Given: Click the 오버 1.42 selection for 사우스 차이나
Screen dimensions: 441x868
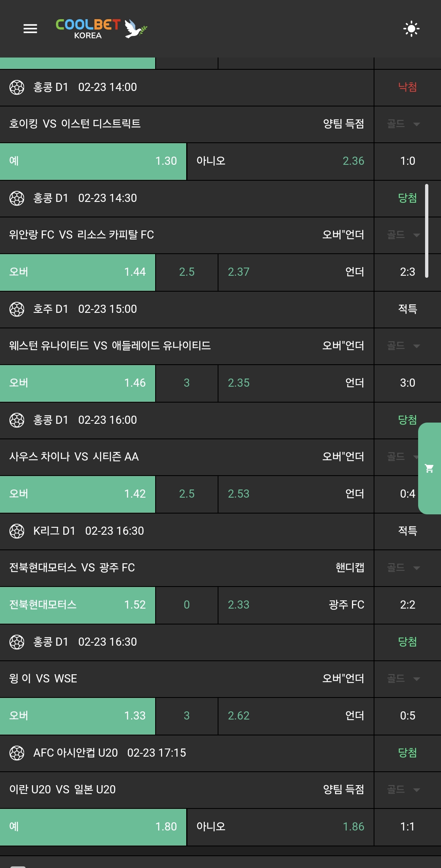Looking at the screenshot, I should pyautogui.click(x=78, y=494).
